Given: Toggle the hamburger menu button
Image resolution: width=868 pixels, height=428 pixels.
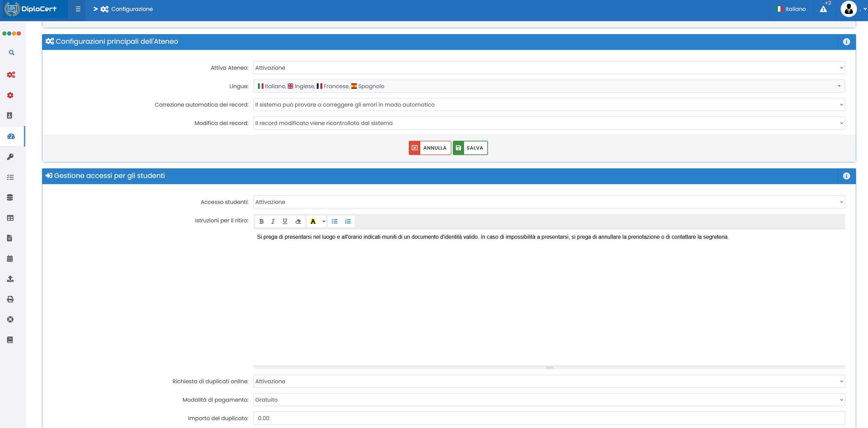Looking at the screenshot, I should click(78, 9).
